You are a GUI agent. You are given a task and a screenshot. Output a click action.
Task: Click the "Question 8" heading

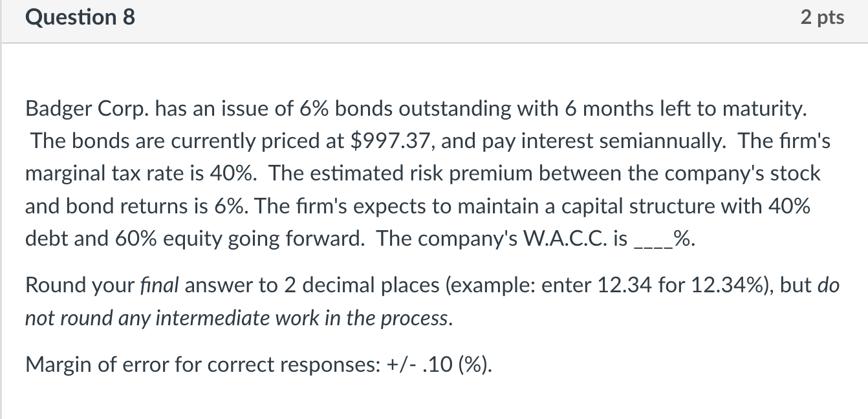80,17
